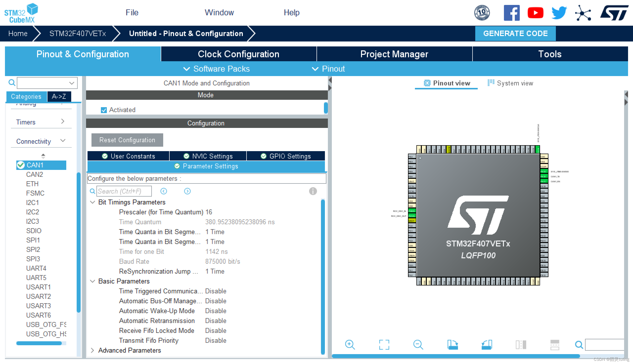Switch category list to A->Z
The image size is (633, 364).
point(59,97)
